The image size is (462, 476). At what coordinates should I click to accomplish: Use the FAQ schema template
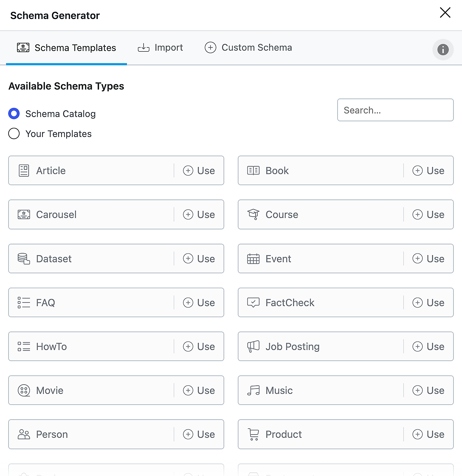pyautogui.click(x=199, y=303)
